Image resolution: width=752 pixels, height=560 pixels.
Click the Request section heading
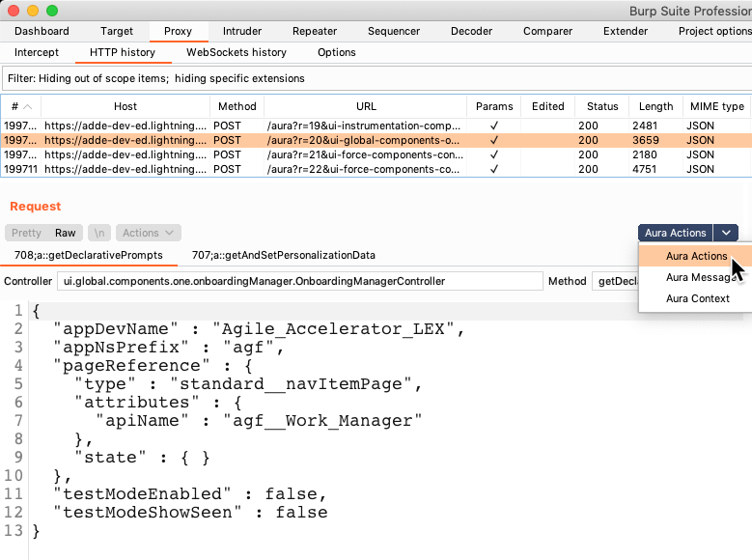coord(36,207)
